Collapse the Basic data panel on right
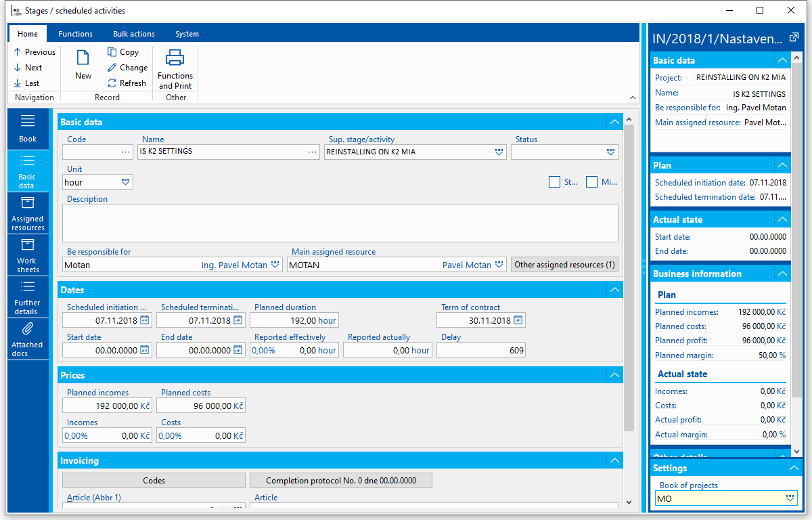Screen dimensions: 812x520 click(782, 60)
